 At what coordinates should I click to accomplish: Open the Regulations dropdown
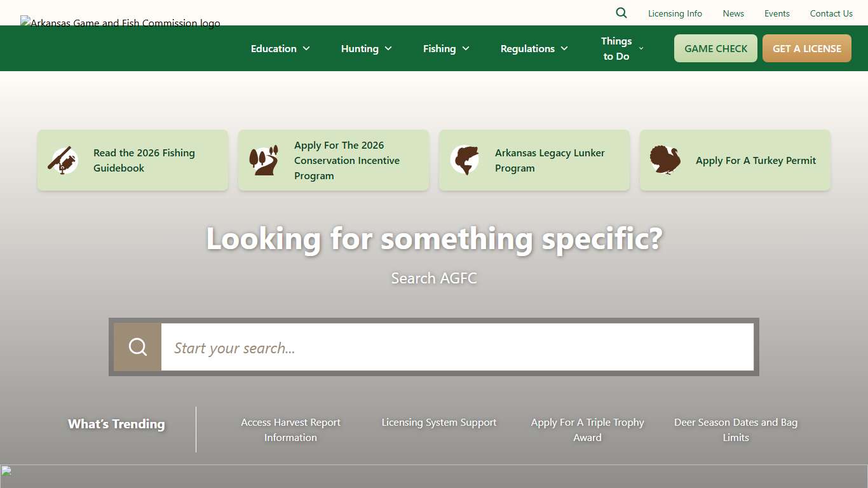point(534,48)
